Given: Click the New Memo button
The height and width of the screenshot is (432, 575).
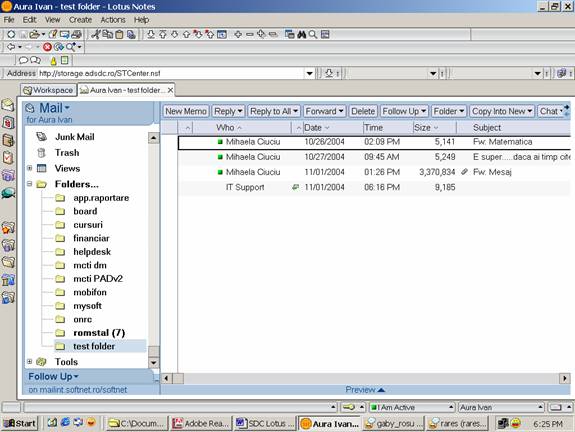Looking at the screenshot, I should pos(186,111).
